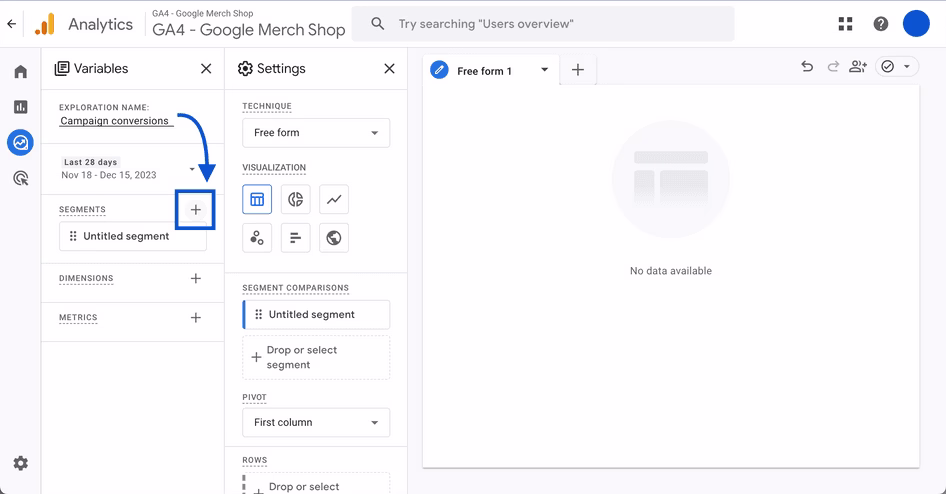Add a new metric with the plus
This screenshot has width=946, height=494.
195,317
